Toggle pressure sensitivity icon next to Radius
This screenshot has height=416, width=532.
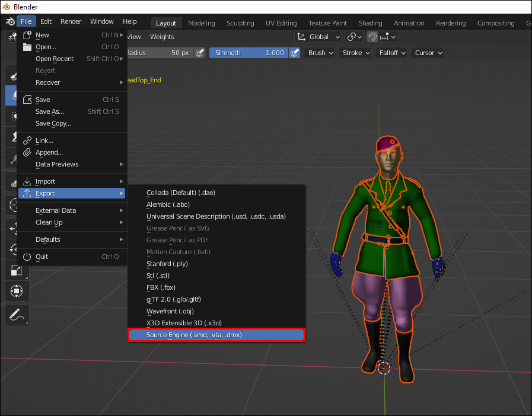[x=200, y=53]
